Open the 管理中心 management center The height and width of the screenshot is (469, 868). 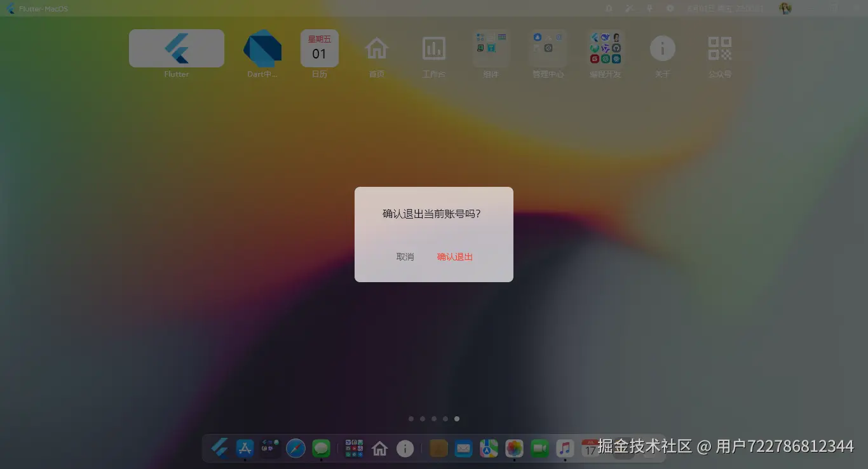coord(548,48)
